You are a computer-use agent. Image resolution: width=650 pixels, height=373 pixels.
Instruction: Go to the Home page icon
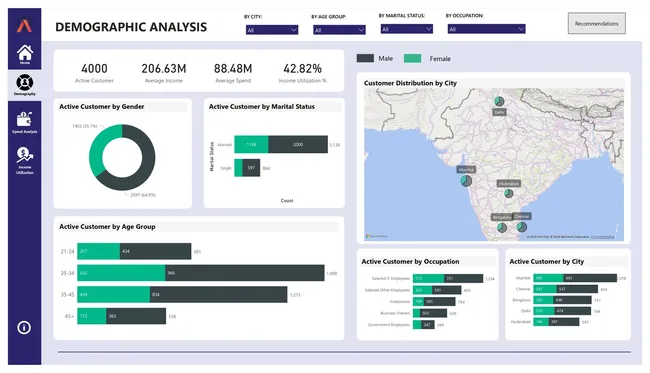pos(24,54)
